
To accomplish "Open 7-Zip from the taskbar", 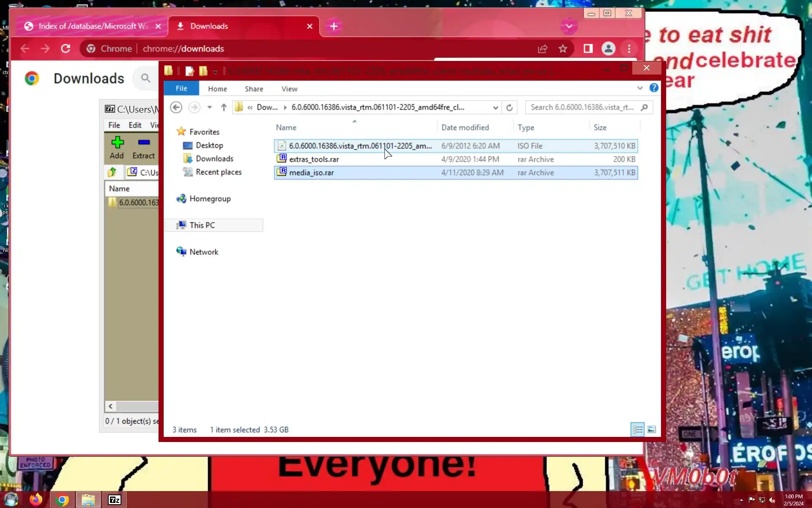I will point(115,500).
